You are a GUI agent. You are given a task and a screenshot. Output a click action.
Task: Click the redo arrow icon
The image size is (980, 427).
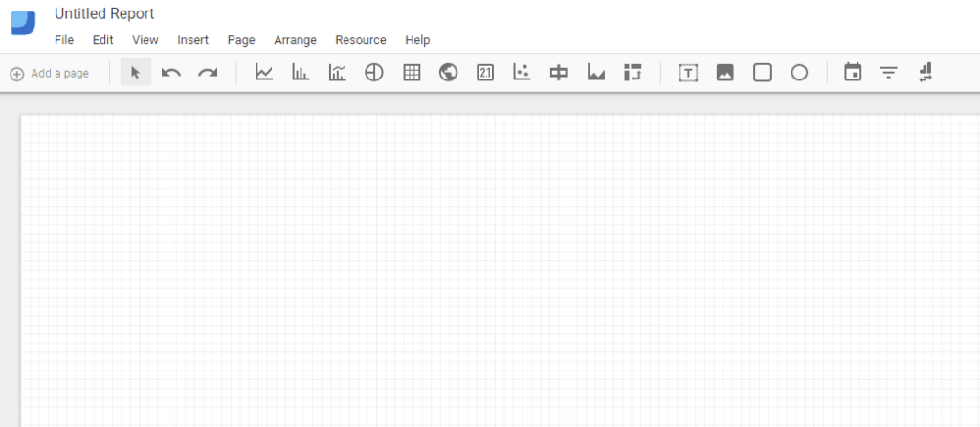pyautogui.click(x=208, y=73)
